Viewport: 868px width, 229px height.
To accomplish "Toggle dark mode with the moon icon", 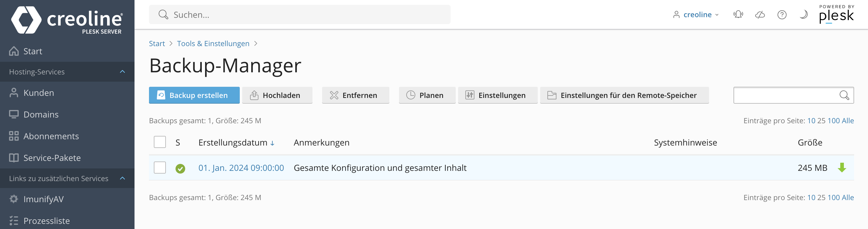I will coord(803,14).
